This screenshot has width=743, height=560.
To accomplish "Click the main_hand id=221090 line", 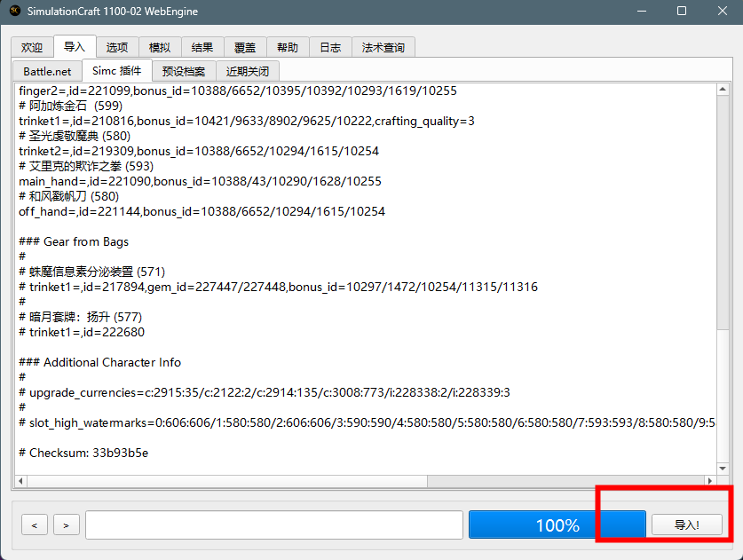I will [200, 181].
